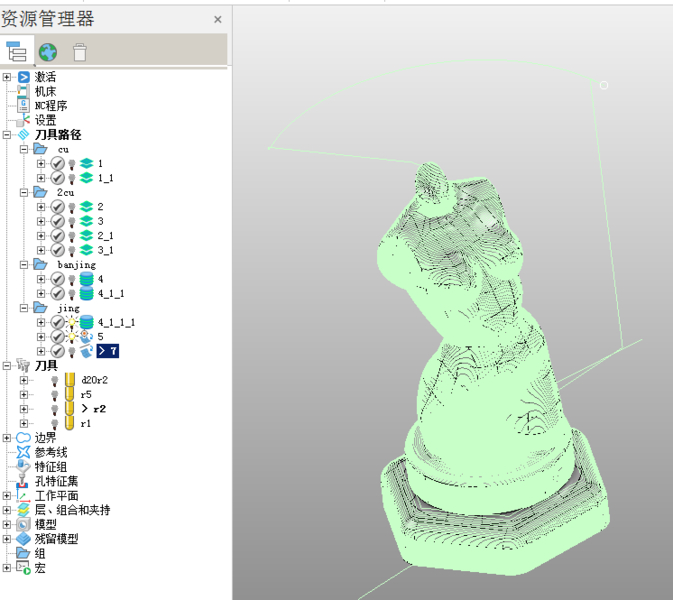Show tool d20r2 via its lightbulb

pyautogui.click(x=55, y=381)
